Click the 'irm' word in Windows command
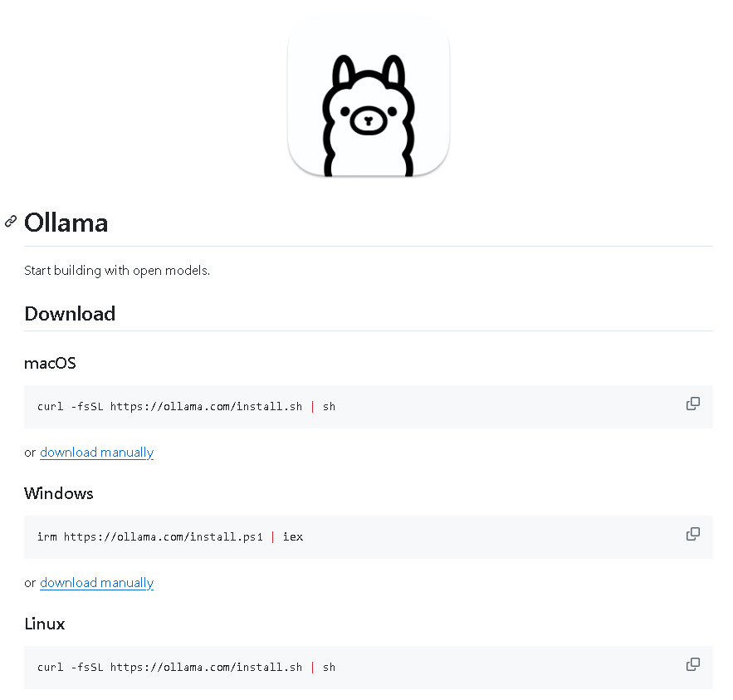Image resolution: width=733 pixels, height=700 pixels. tap(47, 537)
